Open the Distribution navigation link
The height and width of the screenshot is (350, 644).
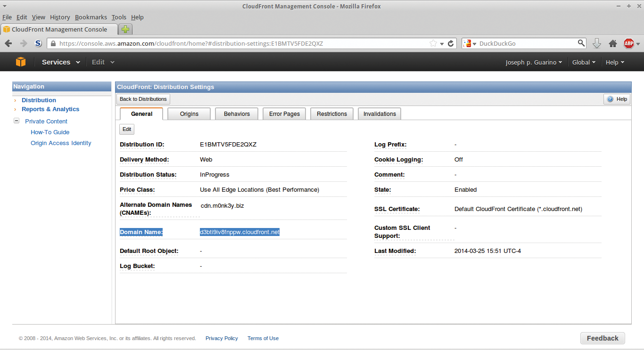click(x=39, y=100)
